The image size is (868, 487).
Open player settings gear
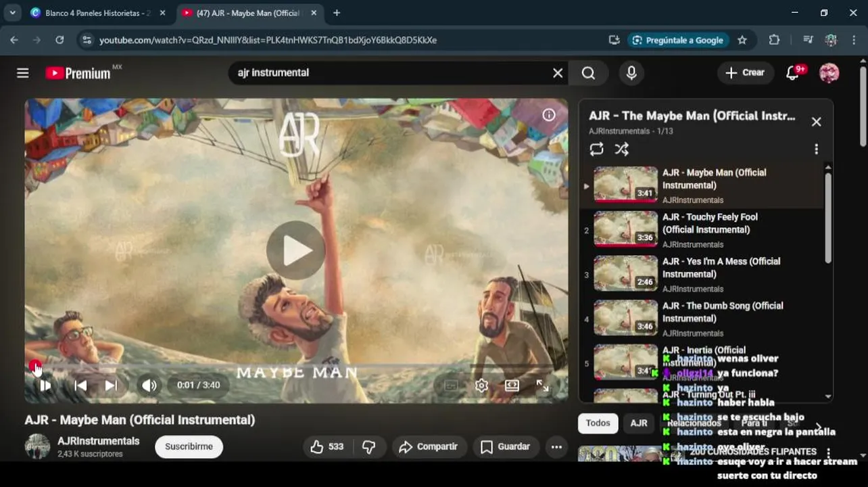pyautogui.click(x=481, y=386)
